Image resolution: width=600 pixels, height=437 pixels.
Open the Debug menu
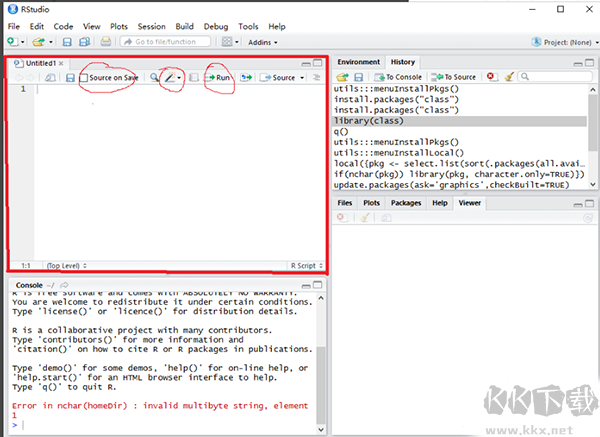pos(216,26)
